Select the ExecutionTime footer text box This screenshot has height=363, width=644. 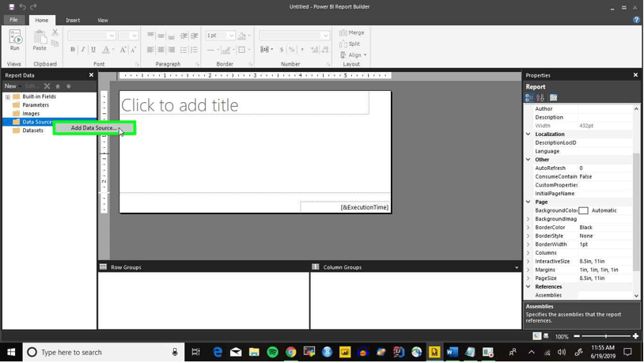coord(345,207)
